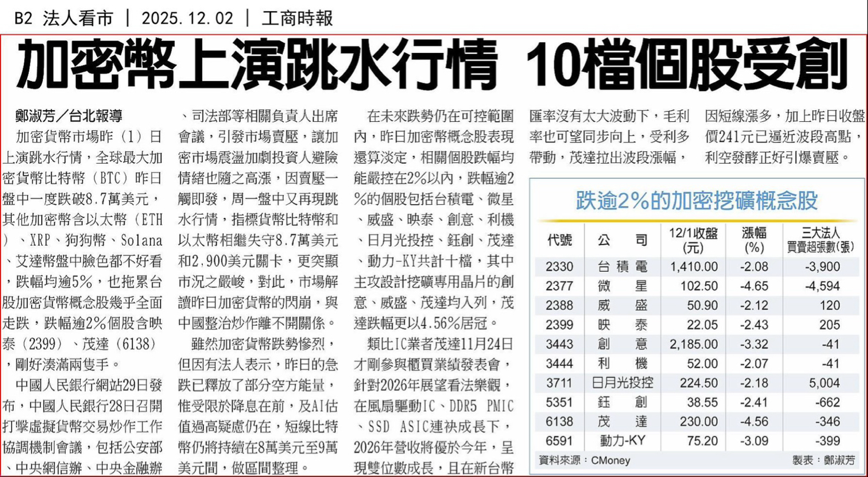The height and width of the screenshot is (477, 868).
Task: Click stock code 5351 in the table
Action: 559,403
